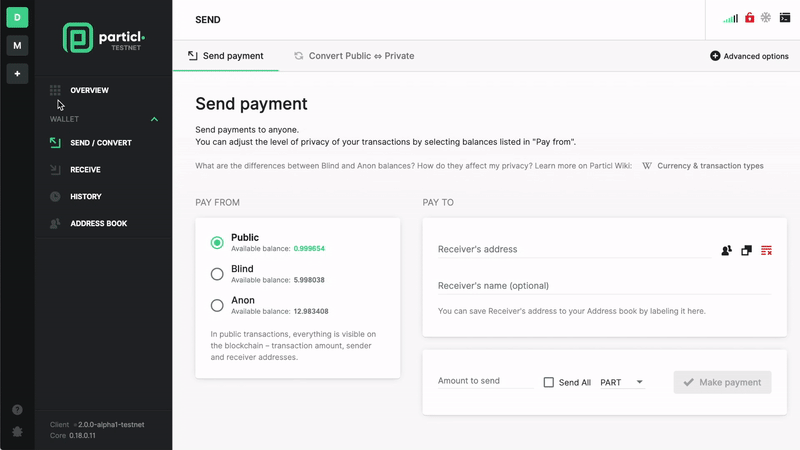Select the Blind balance radio button
Image resolution: width=800 pixels, height=450 pixels.
coord(217,274)
